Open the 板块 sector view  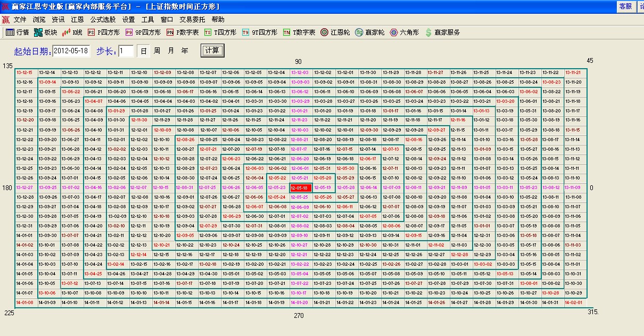tap(45, 32)
